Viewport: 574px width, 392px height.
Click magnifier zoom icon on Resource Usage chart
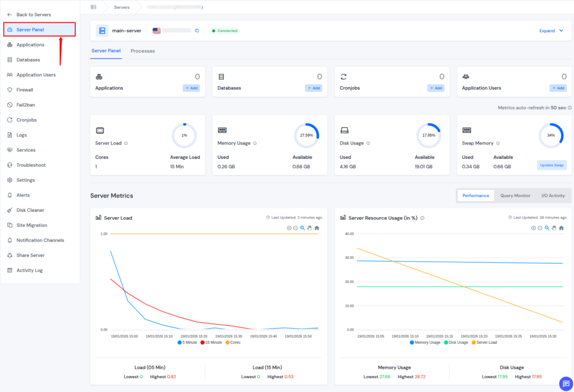(x=547, y=228)
